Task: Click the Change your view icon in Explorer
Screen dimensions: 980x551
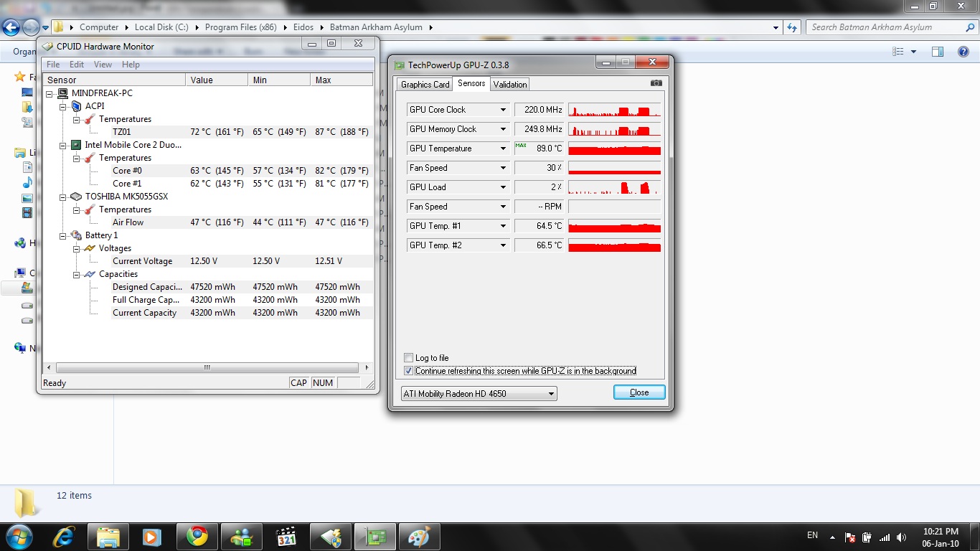Action: (898, 52)
